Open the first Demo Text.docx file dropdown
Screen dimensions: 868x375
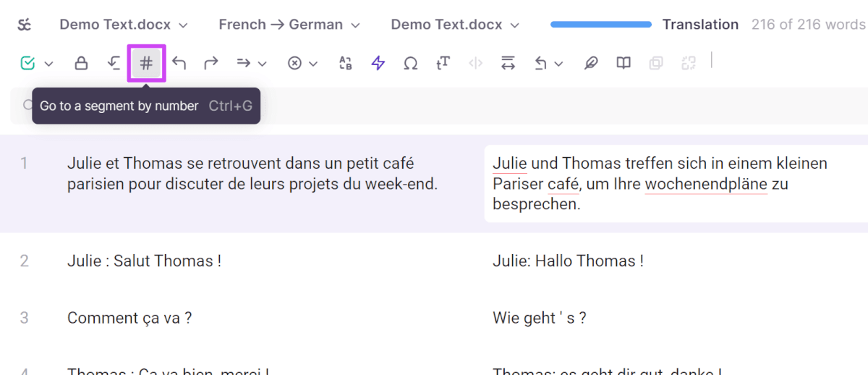coord(124,25)
